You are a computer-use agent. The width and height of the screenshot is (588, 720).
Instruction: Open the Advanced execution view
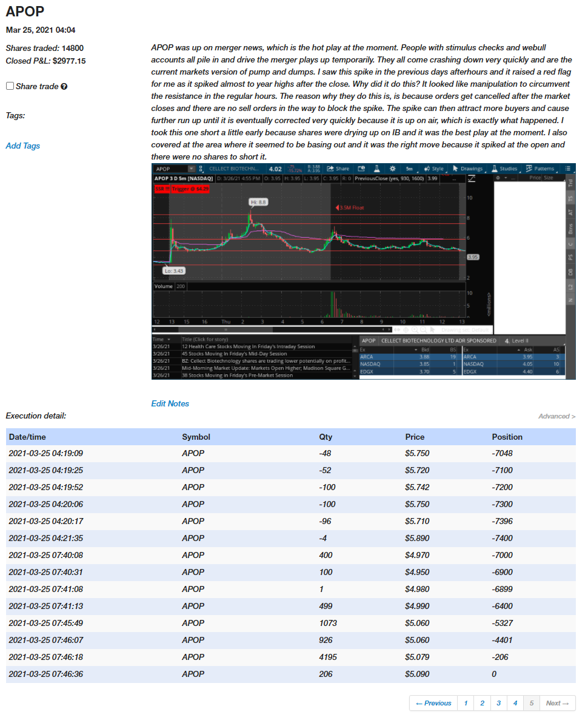557,416
